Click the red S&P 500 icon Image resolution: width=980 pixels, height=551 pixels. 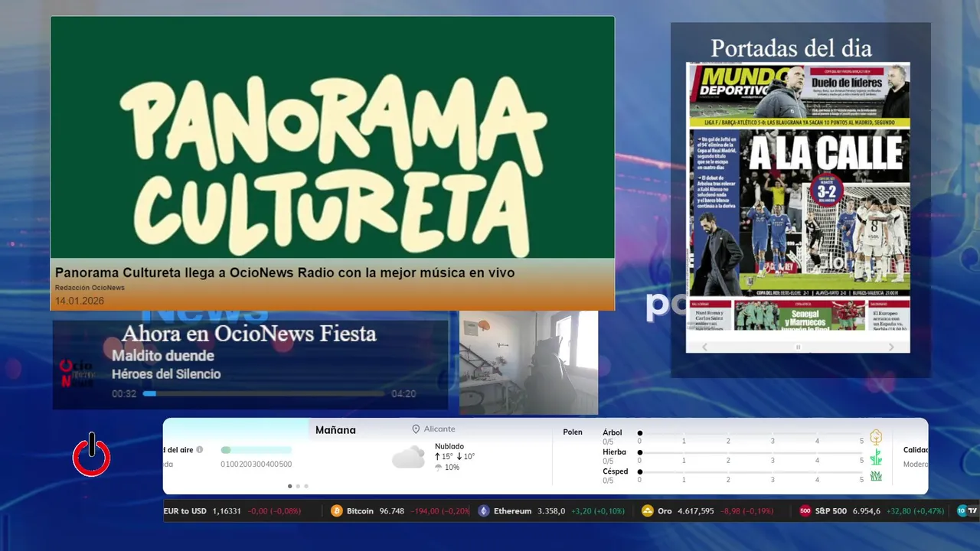tap(805, 511)
